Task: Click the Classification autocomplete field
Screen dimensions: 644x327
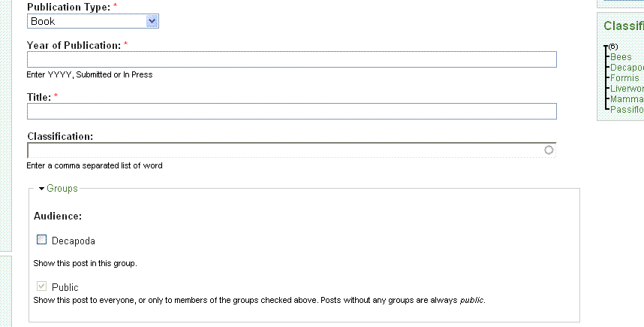Action: point(292,150)
